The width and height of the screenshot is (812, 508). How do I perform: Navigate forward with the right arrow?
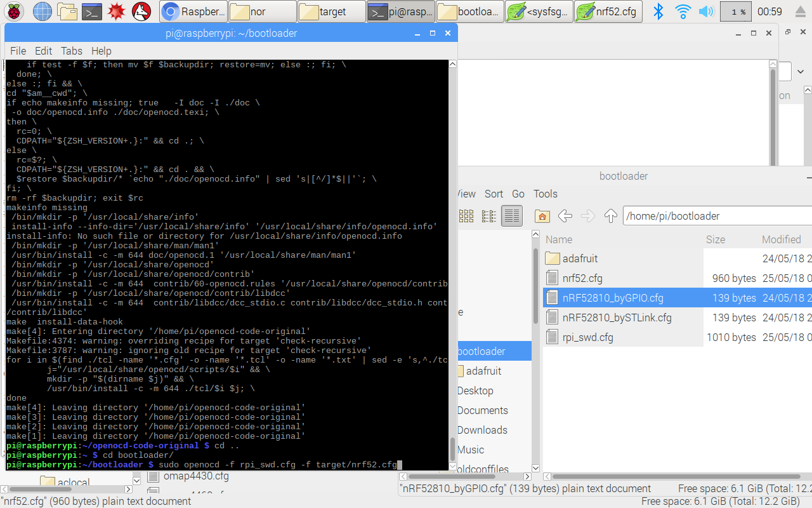coord(588,216)
